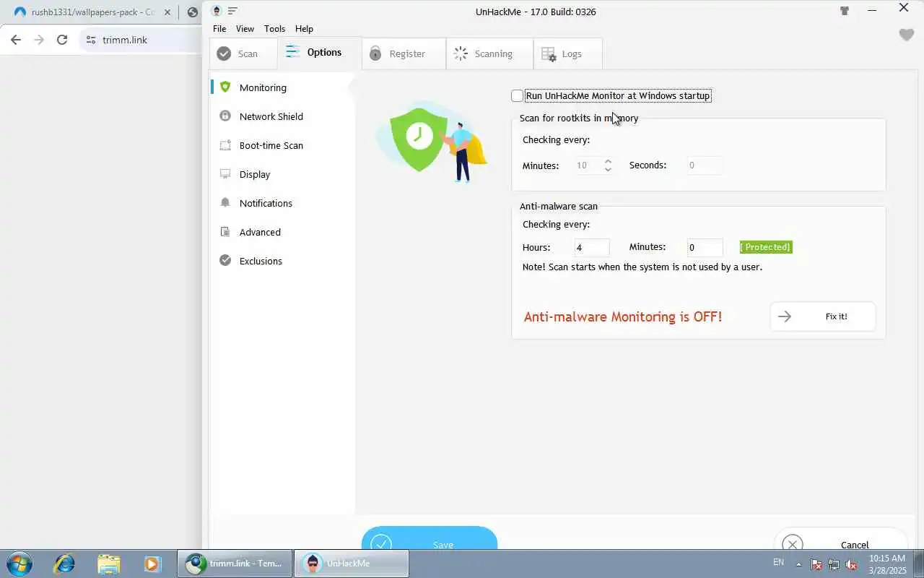This screenshot has width=924, height=578.
Task: Select the Network Shield label
Action: 271,116
